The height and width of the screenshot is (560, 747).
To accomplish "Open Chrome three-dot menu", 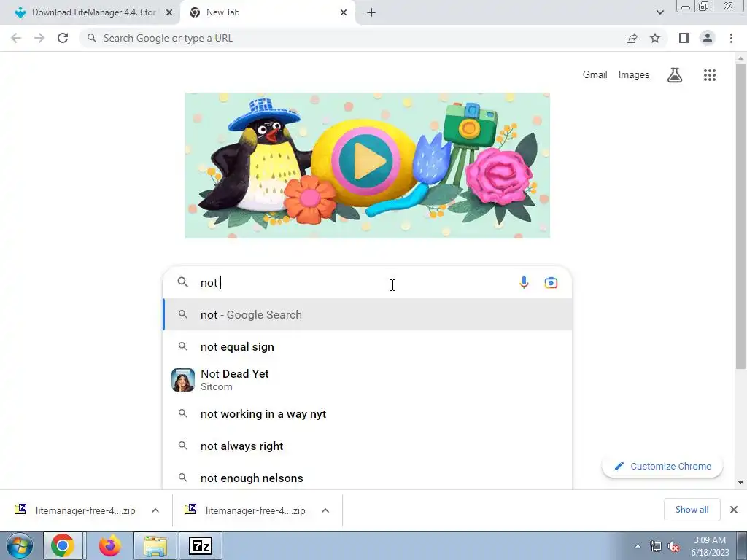I will click(731, 38).
